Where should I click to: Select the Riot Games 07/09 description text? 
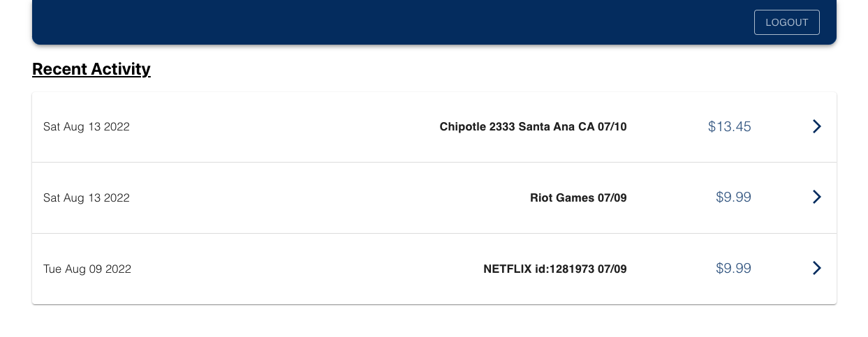[578, 198]
